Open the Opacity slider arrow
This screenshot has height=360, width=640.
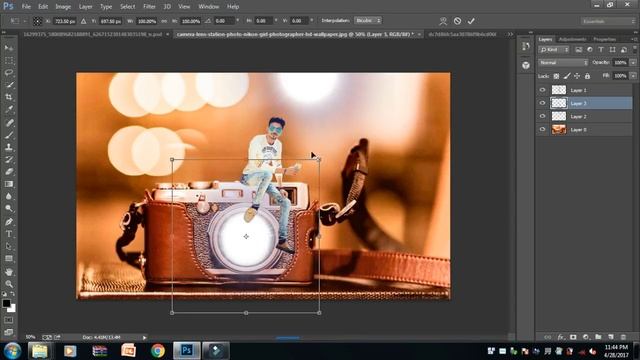point(633,63)
